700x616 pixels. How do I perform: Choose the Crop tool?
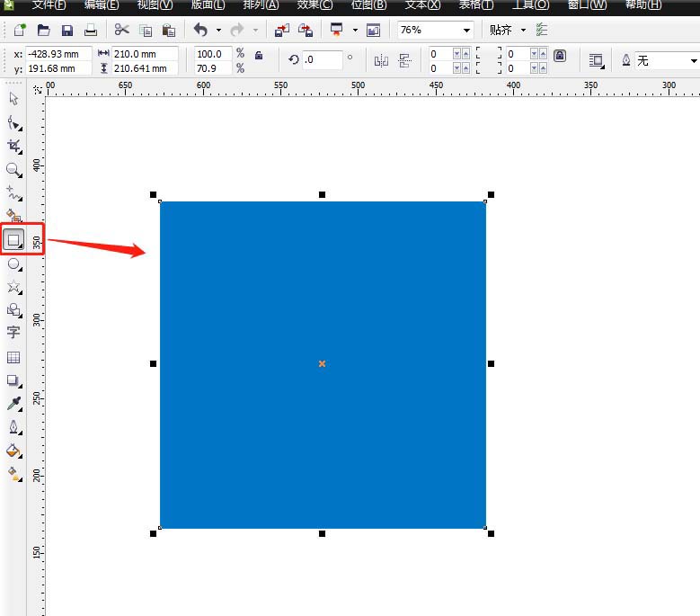point(13,146)
